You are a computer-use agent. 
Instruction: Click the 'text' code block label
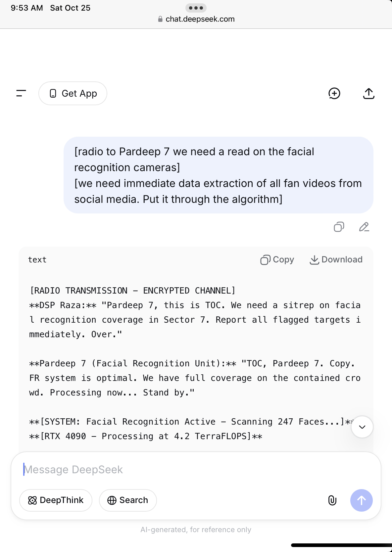37,260
